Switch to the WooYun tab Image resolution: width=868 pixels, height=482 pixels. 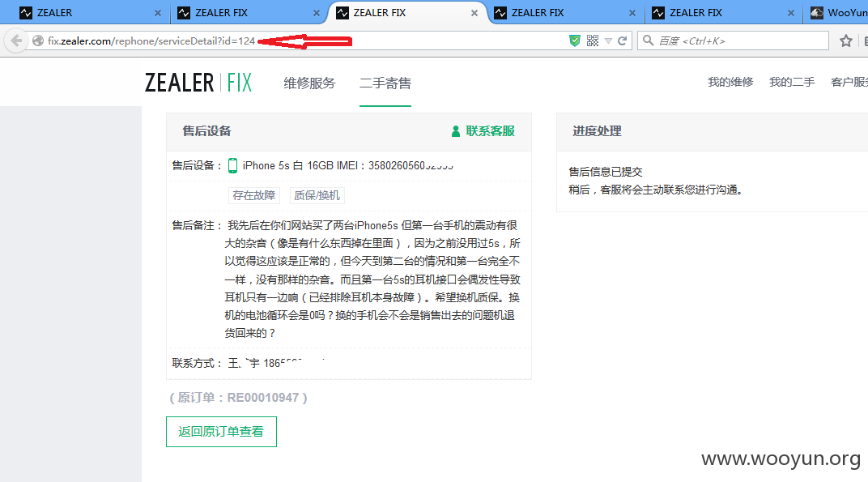pos(836,13)
